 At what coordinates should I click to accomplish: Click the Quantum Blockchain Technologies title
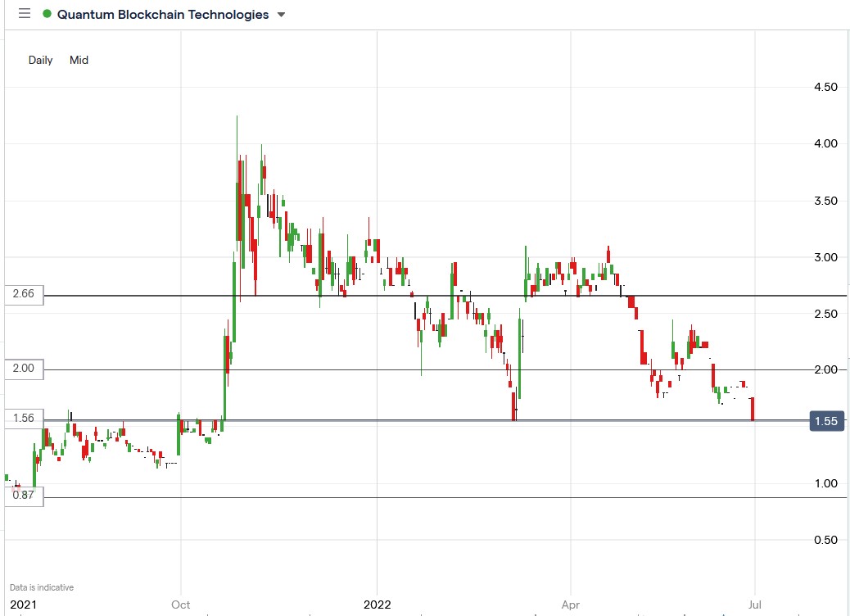[163, 14]
